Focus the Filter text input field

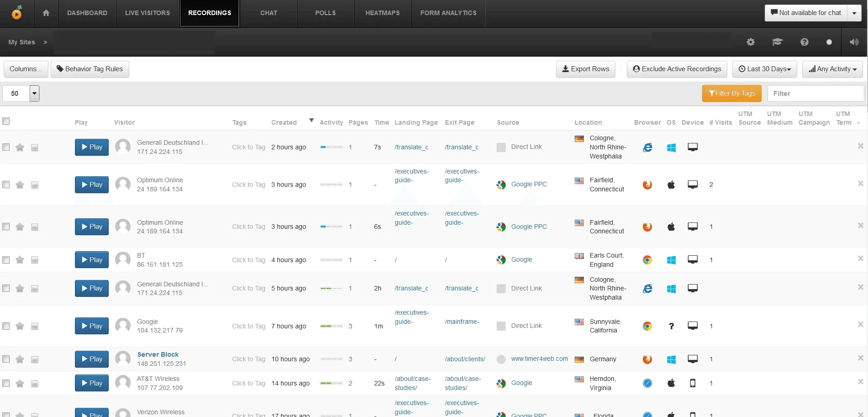(815, 94)
